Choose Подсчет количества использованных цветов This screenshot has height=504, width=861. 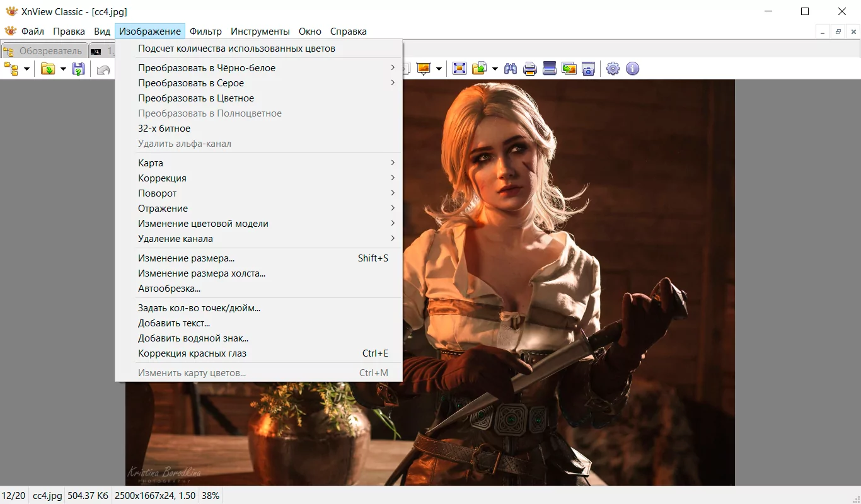[x=258, y=49]
